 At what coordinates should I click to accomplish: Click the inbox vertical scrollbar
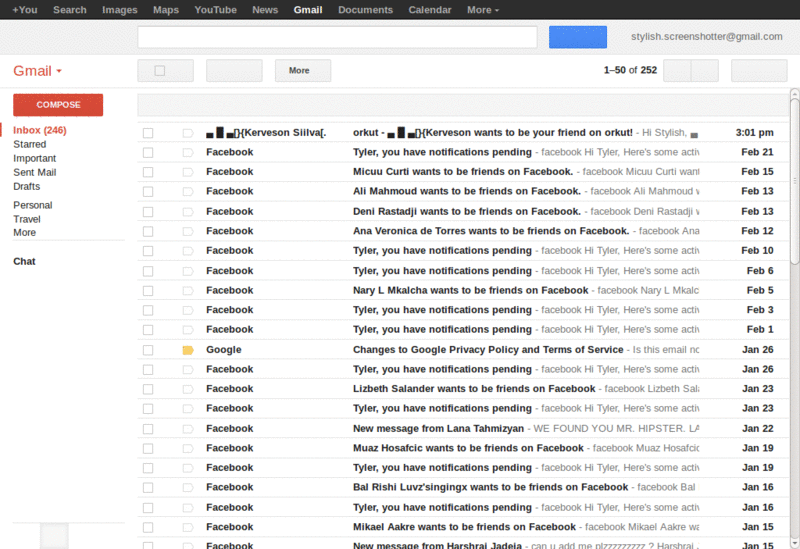(794, 181)
